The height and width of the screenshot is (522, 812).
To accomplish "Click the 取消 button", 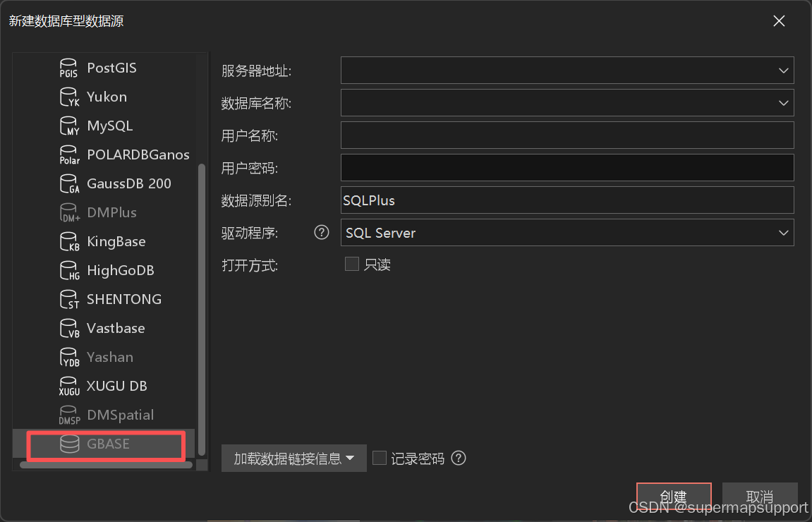I will (760, 496).
